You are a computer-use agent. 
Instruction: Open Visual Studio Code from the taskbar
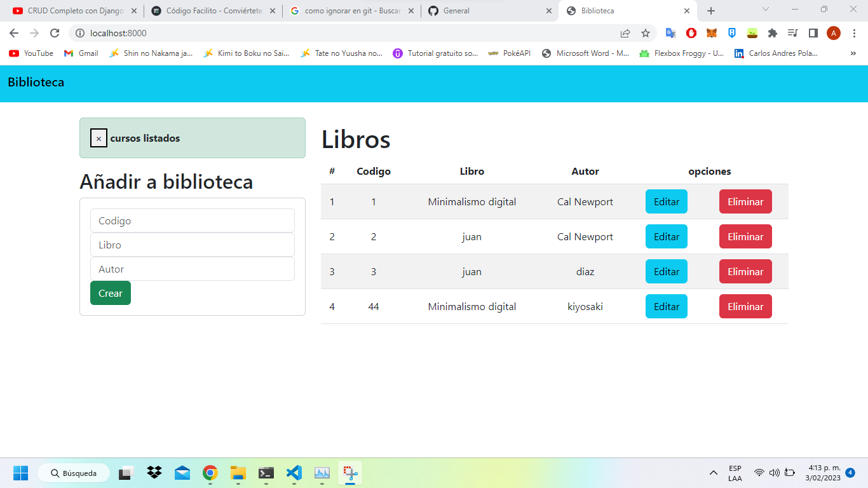[x=294, y=473]
